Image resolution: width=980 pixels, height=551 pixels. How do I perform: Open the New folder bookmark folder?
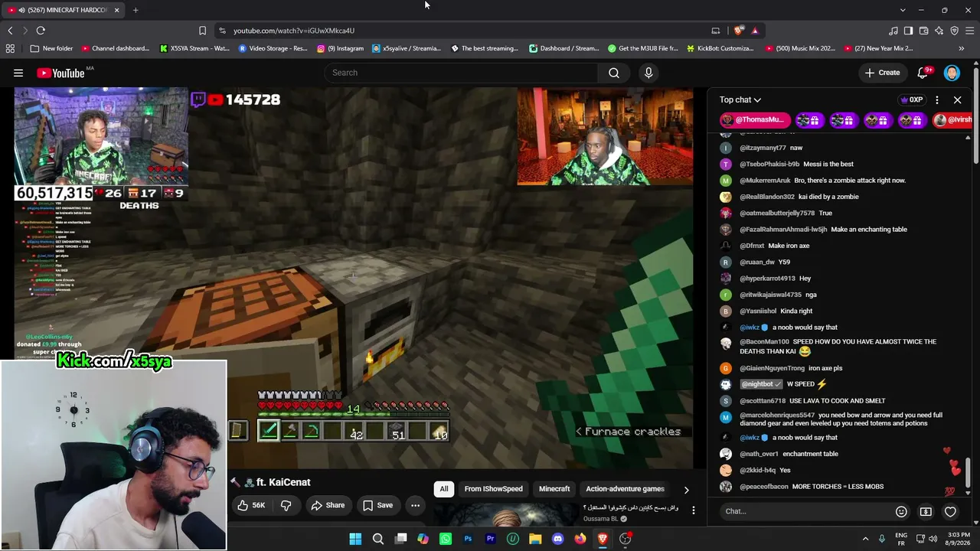[52, 48]
